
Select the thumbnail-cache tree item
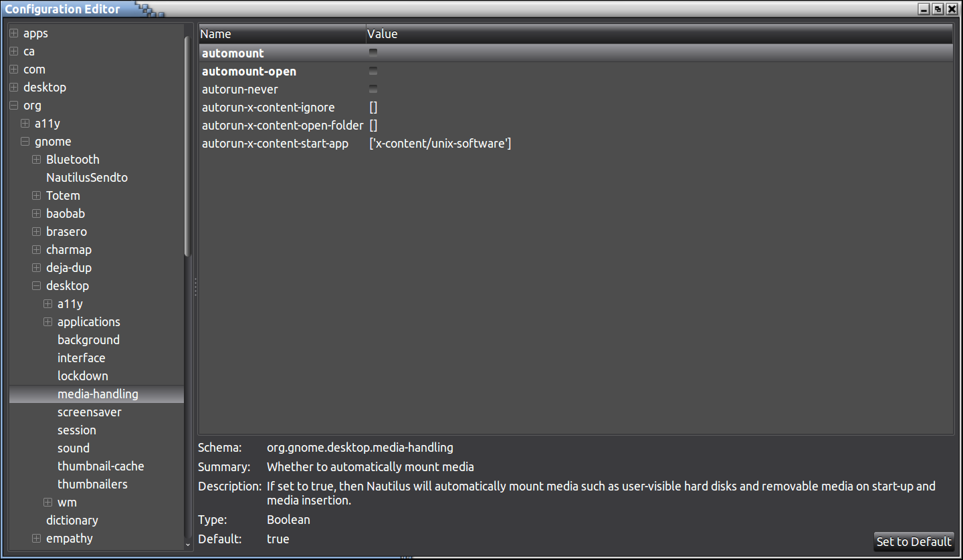point(101,466)
